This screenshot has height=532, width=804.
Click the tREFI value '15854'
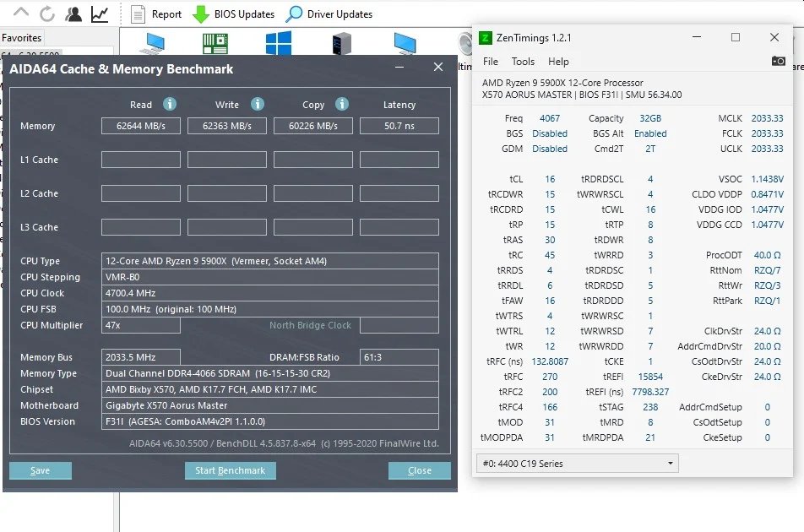[x=650, y=377]
